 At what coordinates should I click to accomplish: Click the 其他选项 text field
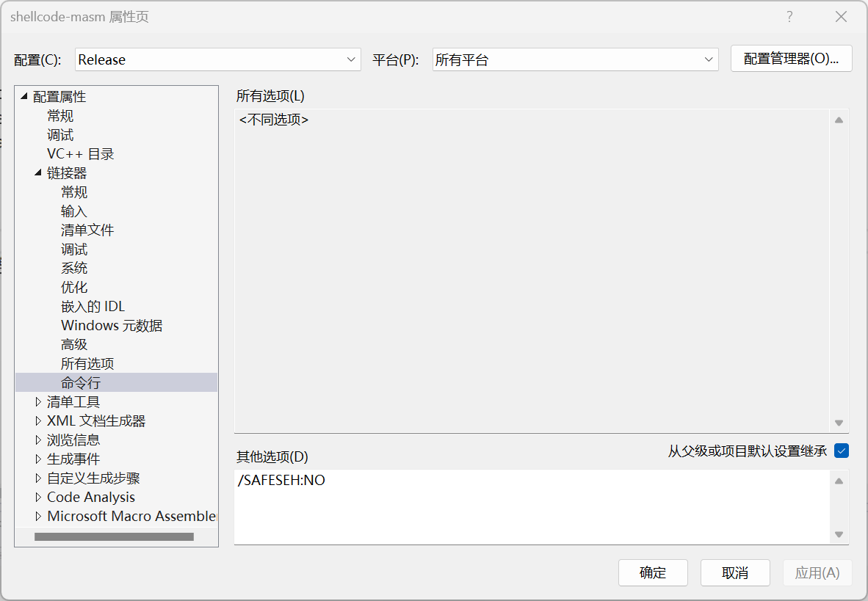pos(532,506)
